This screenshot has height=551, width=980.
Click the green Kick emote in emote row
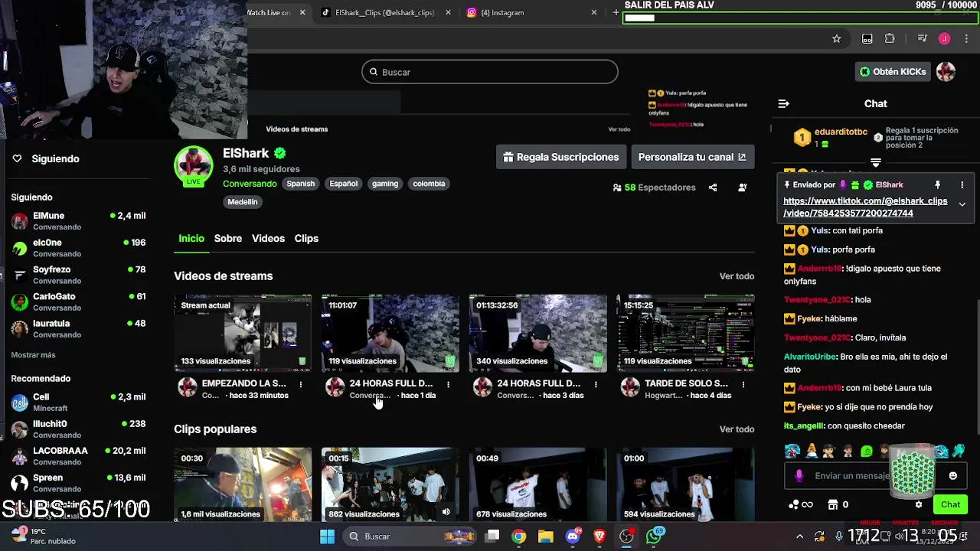tap(867, 452)
